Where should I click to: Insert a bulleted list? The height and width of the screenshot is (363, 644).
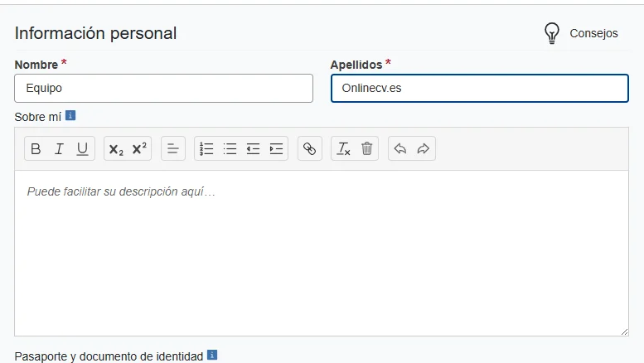[x=230, y=148]
